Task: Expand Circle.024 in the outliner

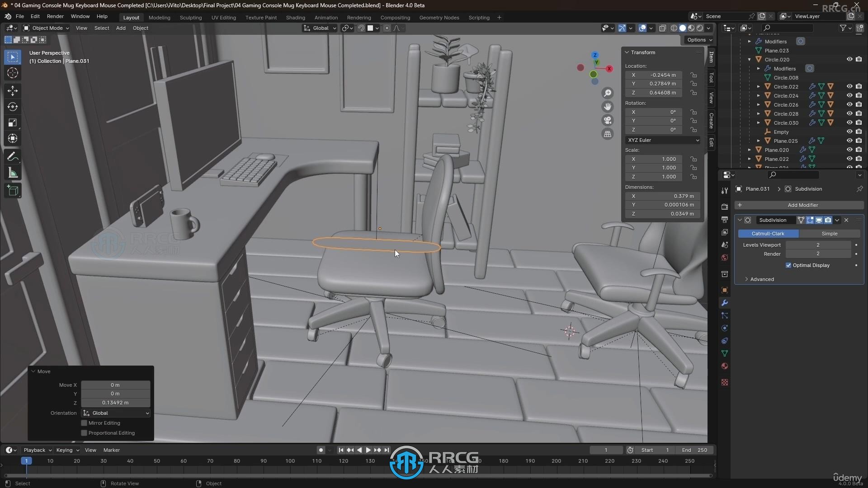Action: pyautogui.click(x=759, y=95)
